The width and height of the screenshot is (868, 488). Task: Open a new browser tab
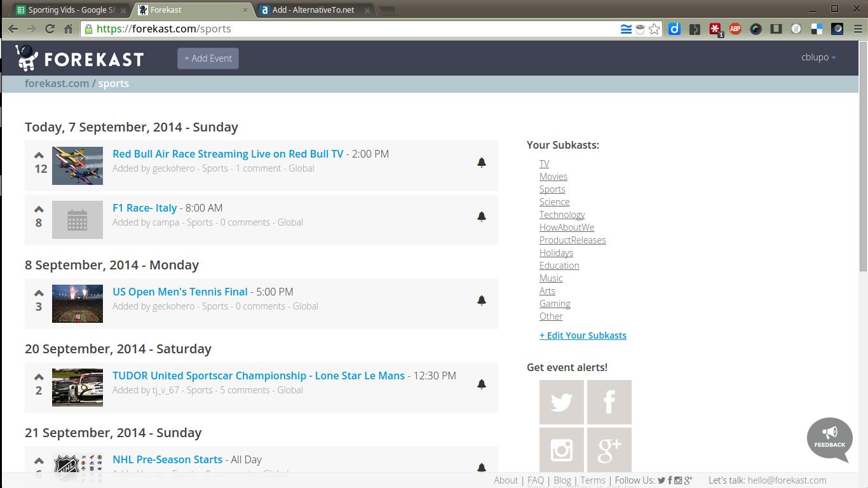(388, 10)
